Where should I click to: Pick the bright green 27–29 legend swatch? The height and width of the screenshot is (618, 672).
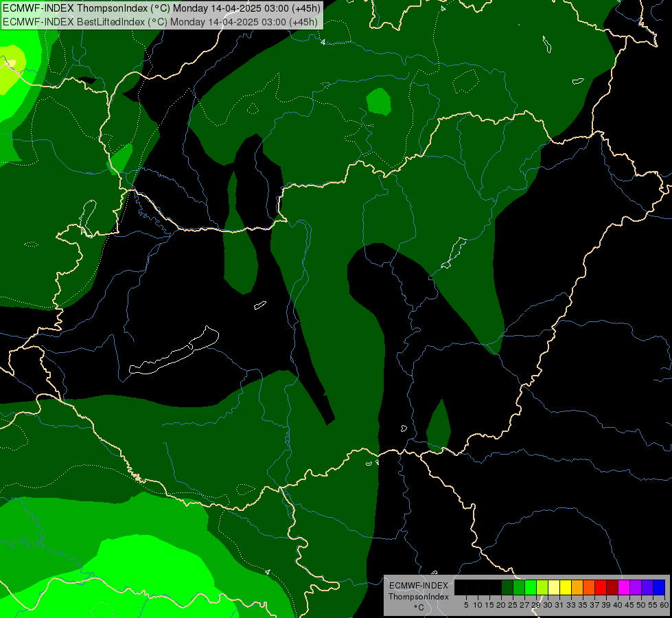(531, 587)
